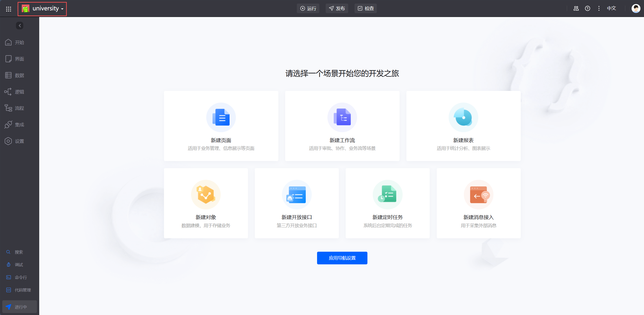Click the 应用导航设置 button
Screen dimensions: 644x315
pos(342,258)
